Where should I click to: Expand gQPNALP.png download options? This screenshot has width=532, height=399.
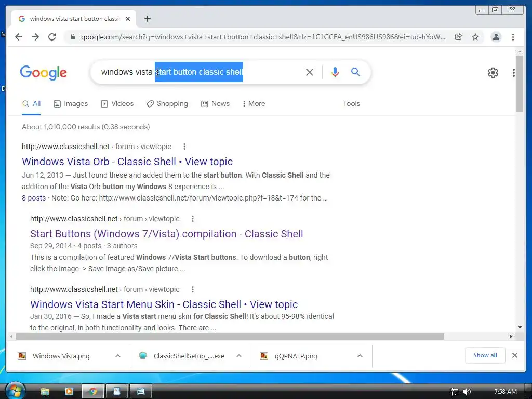pos(360,356)
